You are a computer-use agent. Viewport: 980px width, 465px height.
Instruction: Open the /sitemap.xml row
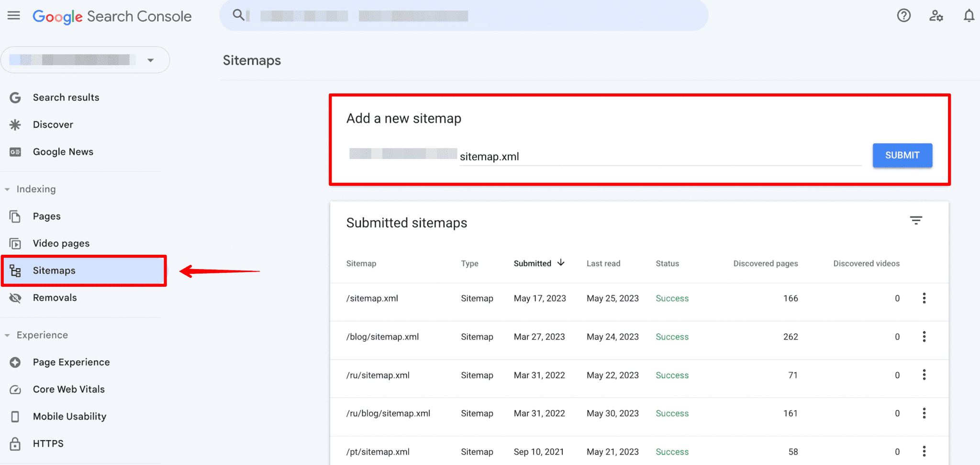[x=639, y=302]
